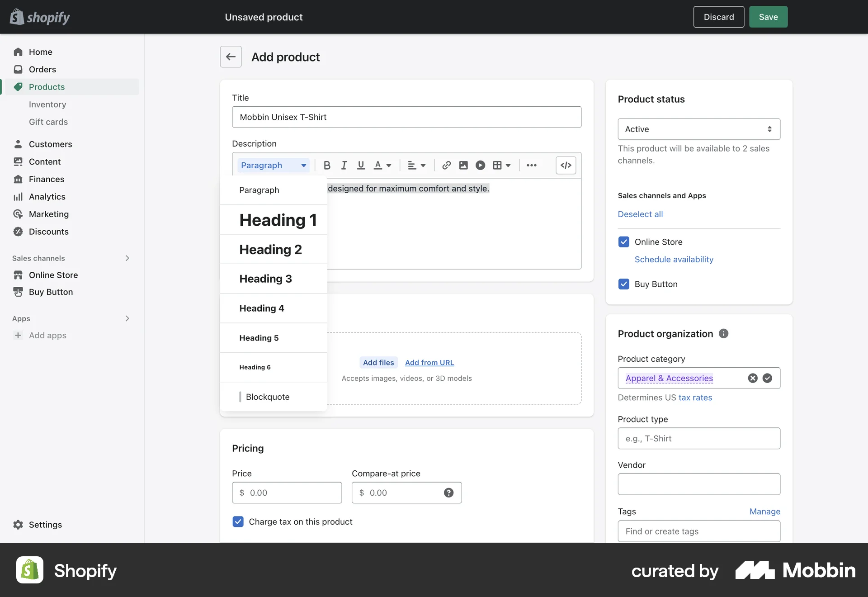The height and width of the screenshot is (597, 868).
Task: Click the Save button
Action: 768,17
